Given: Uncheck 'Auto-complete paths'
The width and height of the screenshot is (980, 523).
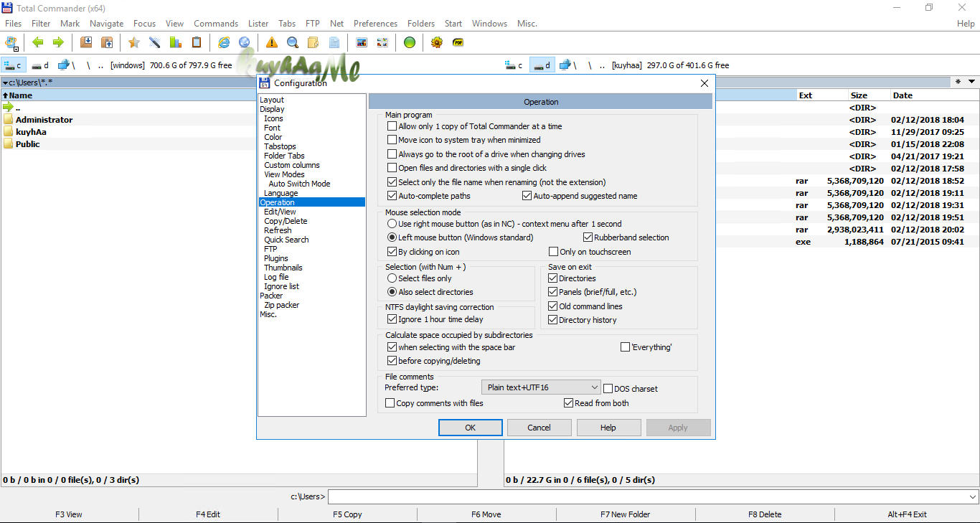Looking at the screenshot, I should 392,196.
